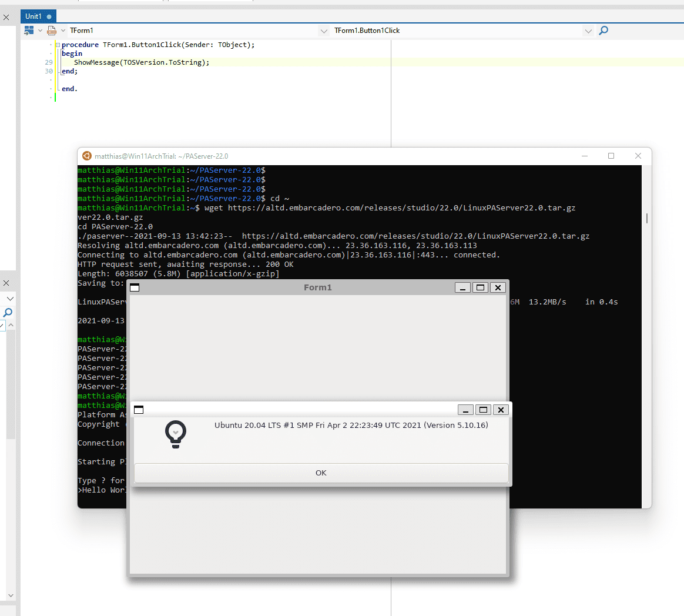
Task: Click the message dialog system menu icon
Action: coord(139,410)
